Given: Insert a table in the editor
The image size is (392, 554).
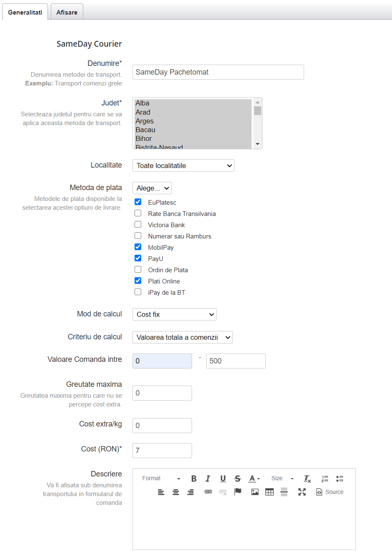Looking at the screenshot, I should pos(270,492).
